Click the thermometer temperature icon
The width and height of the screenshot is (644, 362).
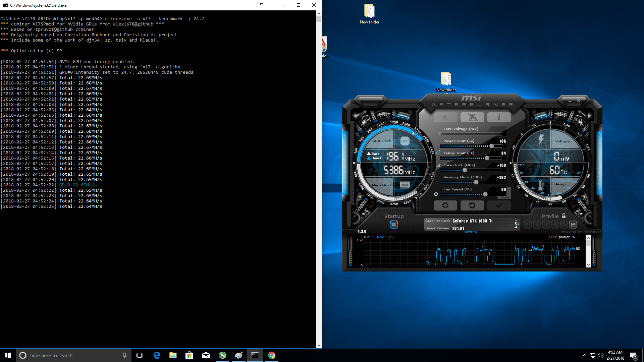pos(541,185)
